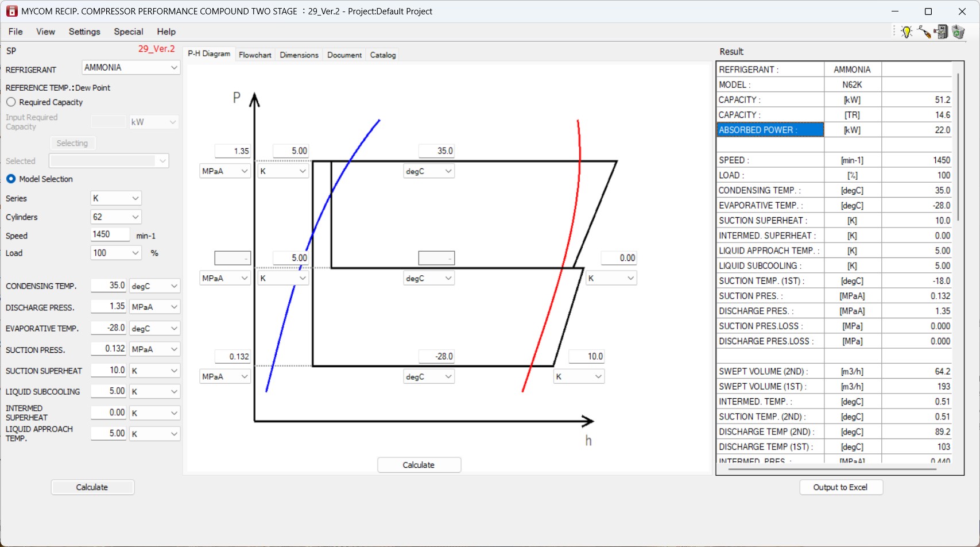This screenshot has height=547, width=980.
Task: Expand the Series dropdown
Action: 116,198
